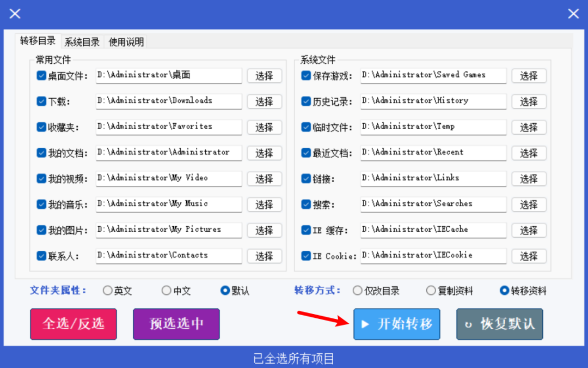588x368 pixels.
Task: Click 选择 button for Saved Games path
Action: 529,76
